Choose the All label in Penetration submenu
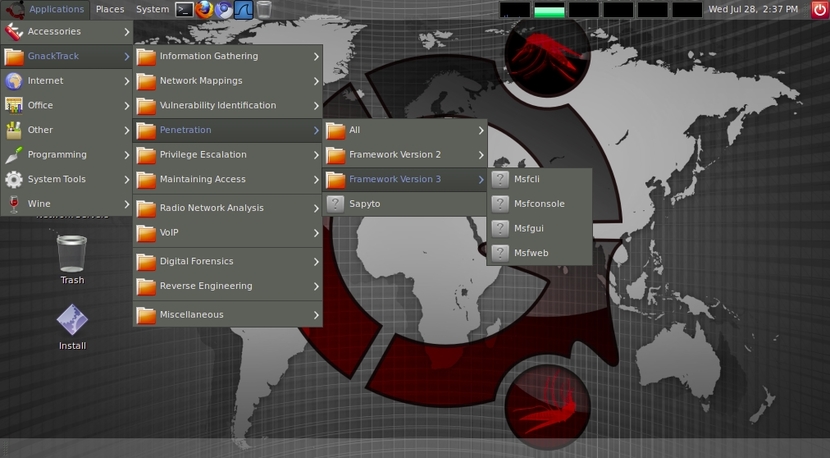The width and height of the screenshot is (830, 458). tap(355, 130)
